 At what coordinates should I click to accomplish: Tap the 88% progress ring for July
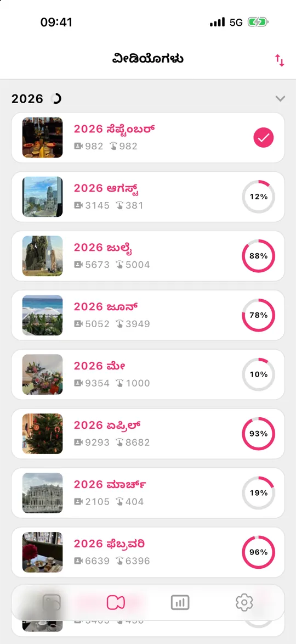click(258, 256)
